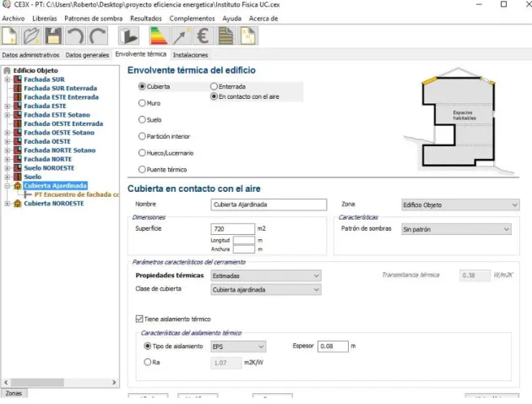Undo the last action with the arrow icon

tap(75, 35)
